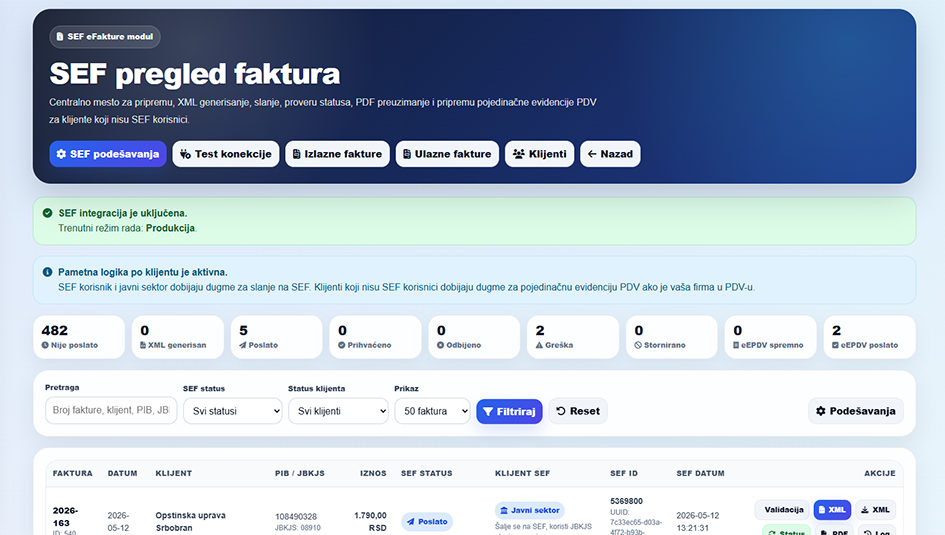945x535 pixels.
Task: Click the DATUM column header
Action: tap(122, 474)
